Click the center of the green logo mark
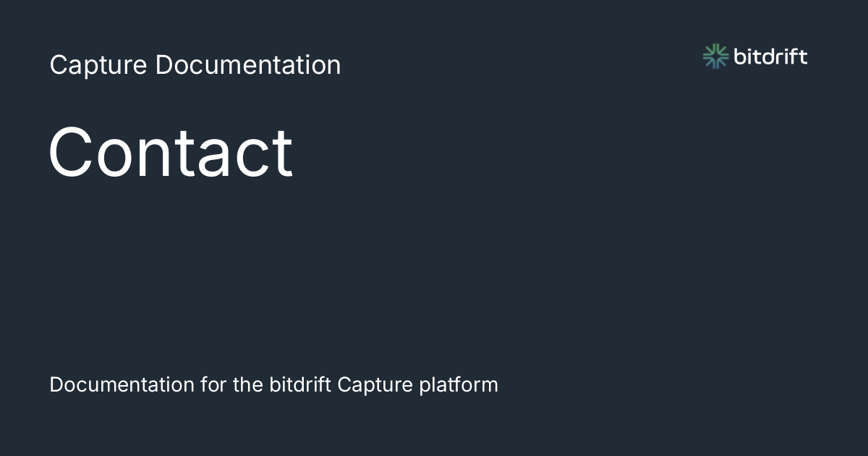The width and height of the screenshot is (868, 456). [x=715, y=56]
